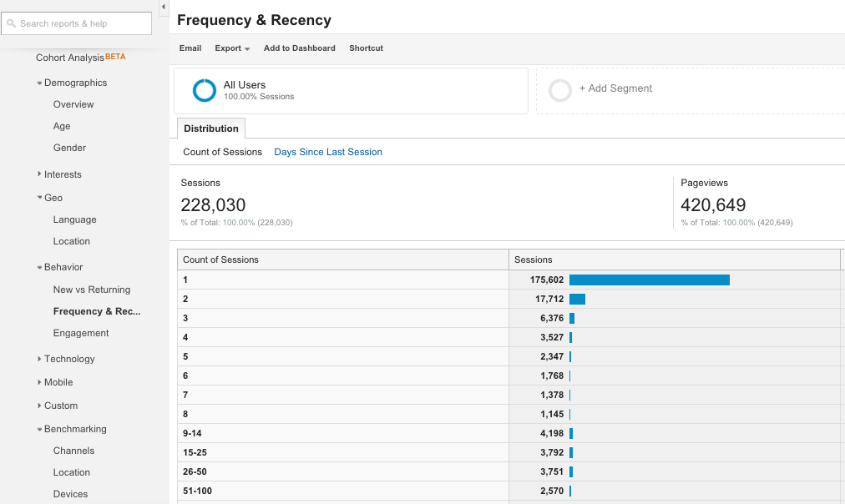Click the 2,347 sessions value
The height and width of the screenshot is (504, 845).
pyautogui.click(x=552, y=356)
